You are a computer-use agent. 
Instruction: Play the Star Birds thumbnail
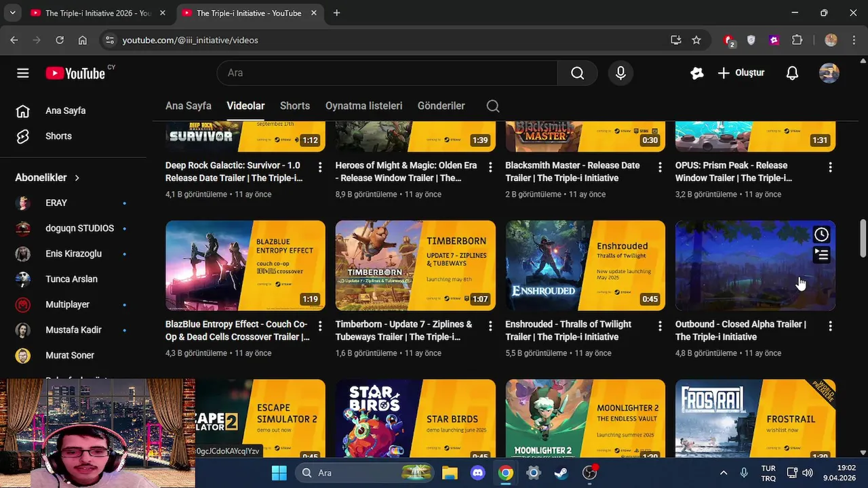pos(415,418)
